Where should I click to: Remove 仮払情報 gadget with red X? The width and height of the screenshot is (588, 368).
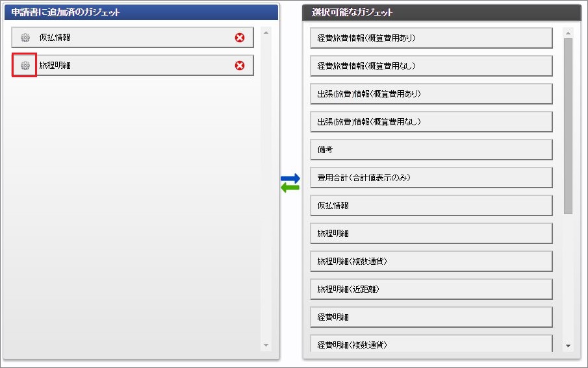tap(240, 38)
